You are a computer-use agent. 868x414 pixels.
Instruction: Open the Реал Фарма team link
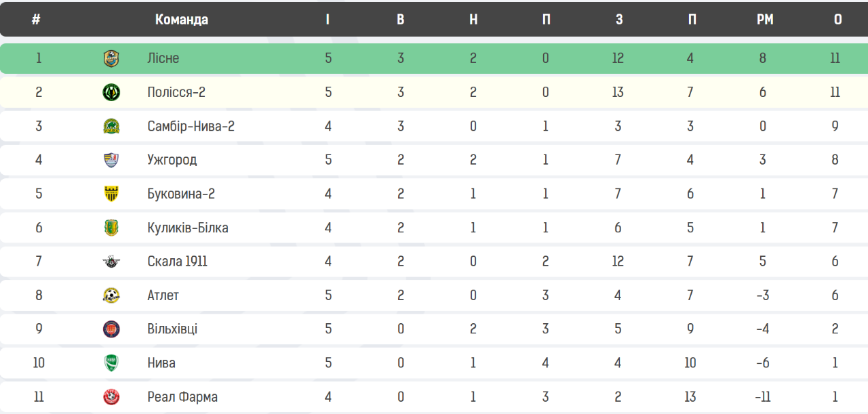(182, 397)
